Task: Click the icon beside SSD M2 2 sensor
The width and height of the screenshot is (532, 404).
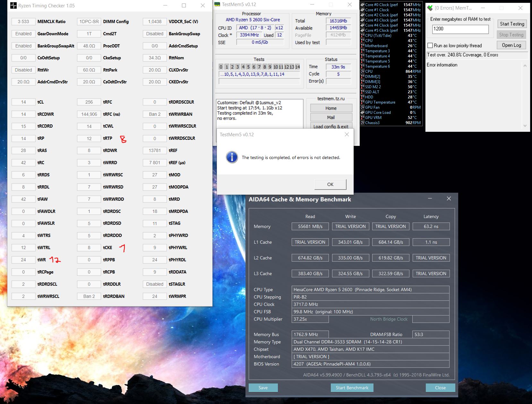Action: [x=362, y=87]
